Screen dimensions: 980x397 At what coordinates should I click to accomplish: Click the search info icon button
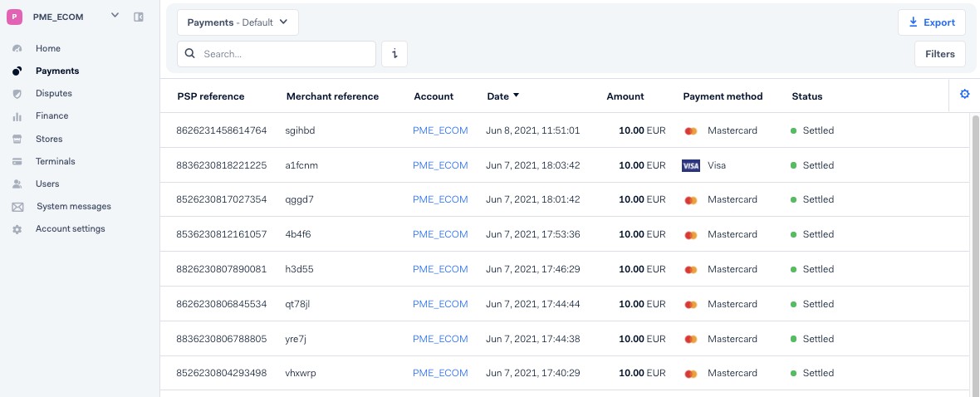(394, 54)
